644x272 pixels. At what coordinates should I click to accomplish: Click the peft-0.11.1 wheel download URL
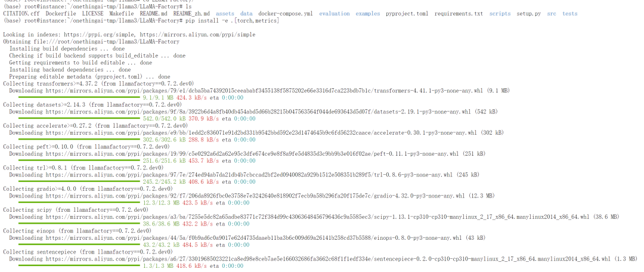coord(253,153)
